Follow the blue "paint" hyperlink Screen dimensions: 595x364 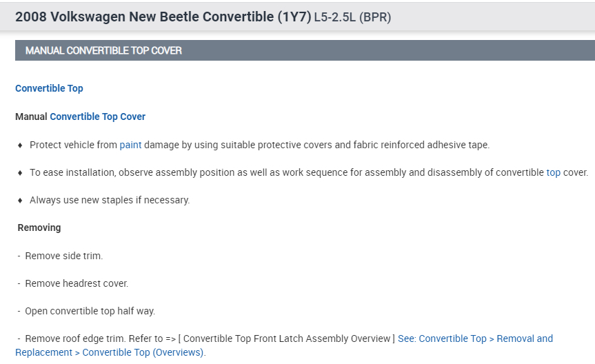tap(130, 145)
